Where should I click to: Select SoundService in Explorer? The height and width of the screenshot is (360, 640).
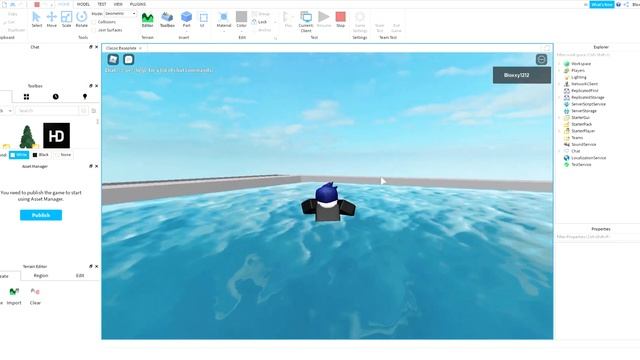584,144
